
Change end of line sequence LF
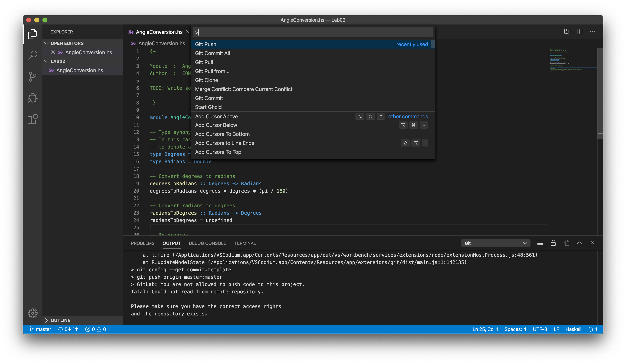[x=556, y=329]
